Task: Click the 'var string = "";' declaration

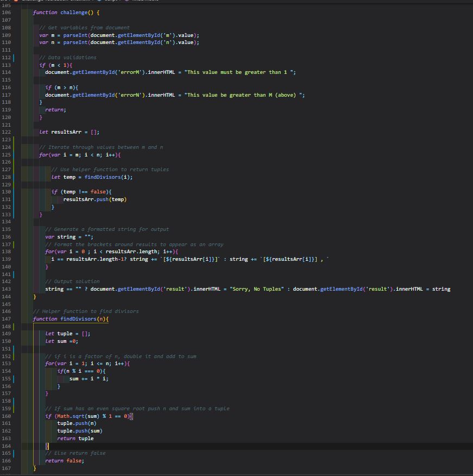Action: point(69,237)
